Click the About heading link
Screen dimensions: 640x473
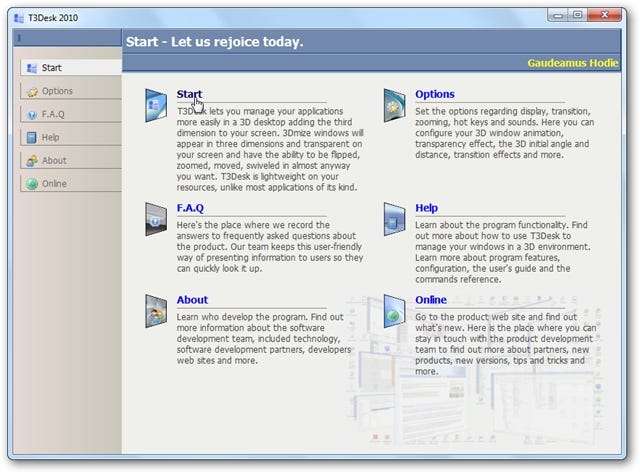pos(192,300)
